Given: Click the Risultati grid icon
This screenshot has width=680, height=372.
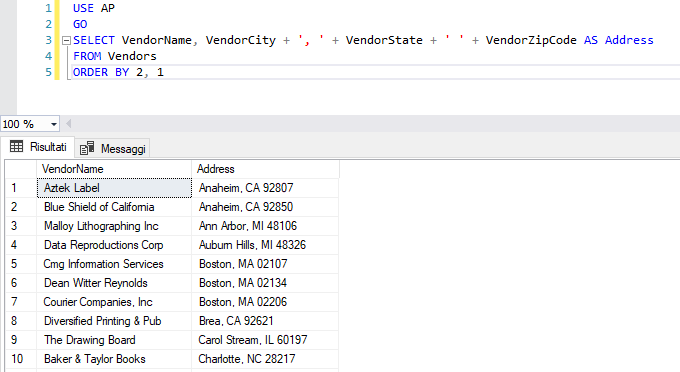Looking at the screenshot, I should 16,147.
